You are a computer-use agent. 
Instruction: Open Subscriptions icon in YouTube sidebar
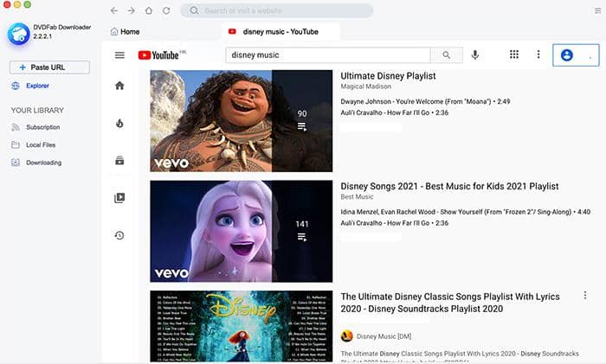pos(119,160)
